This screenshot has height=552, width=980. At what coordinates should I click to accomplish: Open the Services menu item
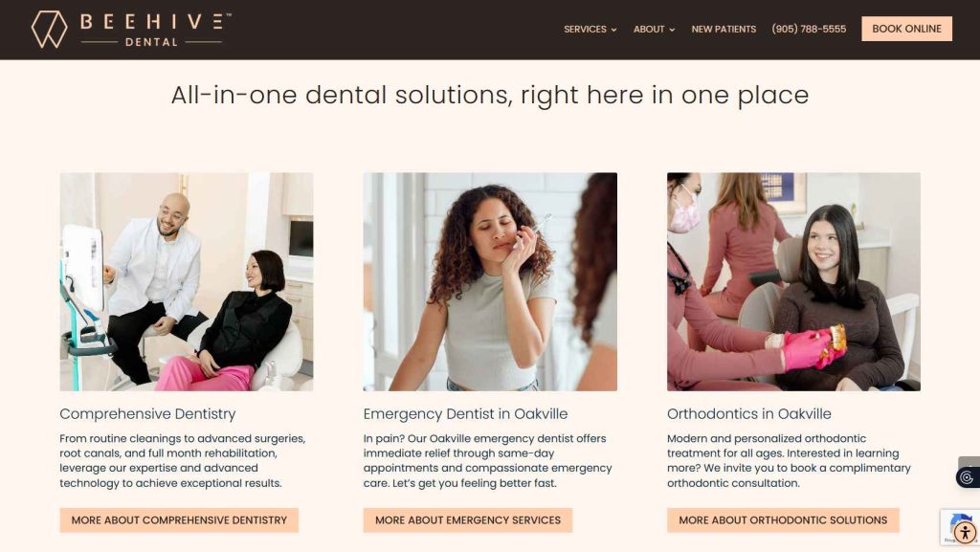[585, 29]
